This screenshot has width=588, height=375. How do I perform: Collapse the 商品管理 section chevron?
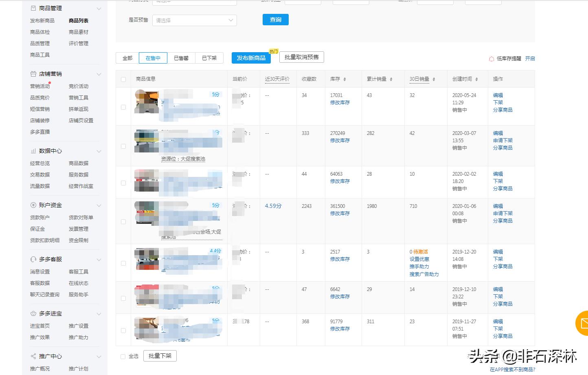[99, 8]
